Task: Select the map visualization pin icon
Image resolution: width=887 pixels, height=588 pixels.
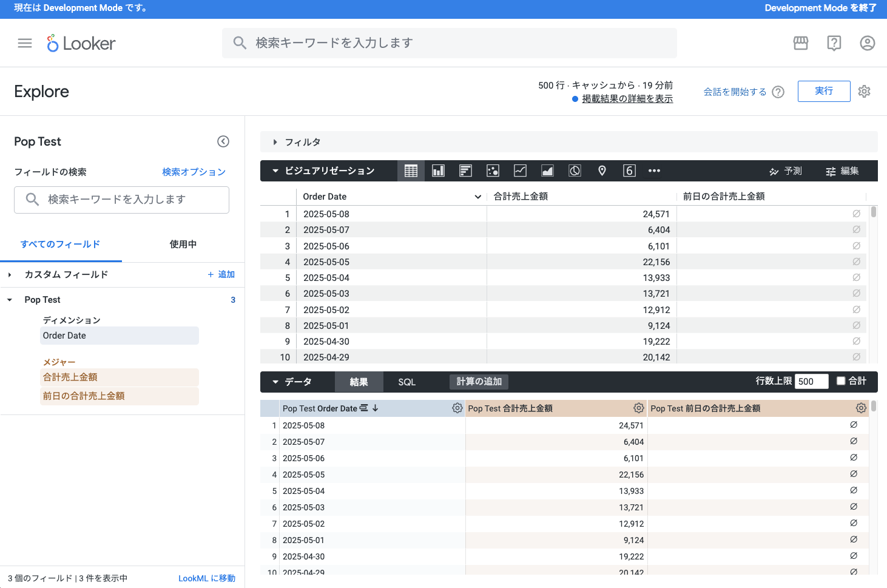Action: (x=602, y=171)
